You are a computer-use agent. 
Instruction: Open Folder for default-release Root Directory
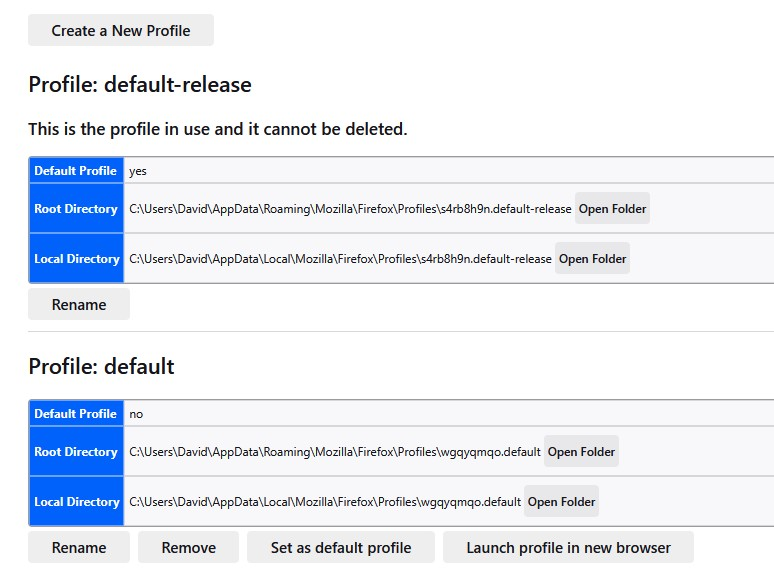click(612, 209)
